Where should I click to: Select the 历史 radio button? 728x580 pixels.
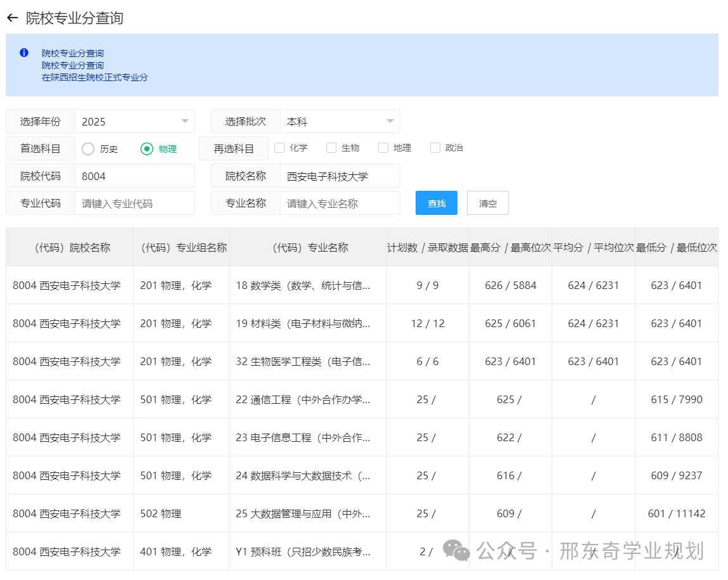[88, 149]
